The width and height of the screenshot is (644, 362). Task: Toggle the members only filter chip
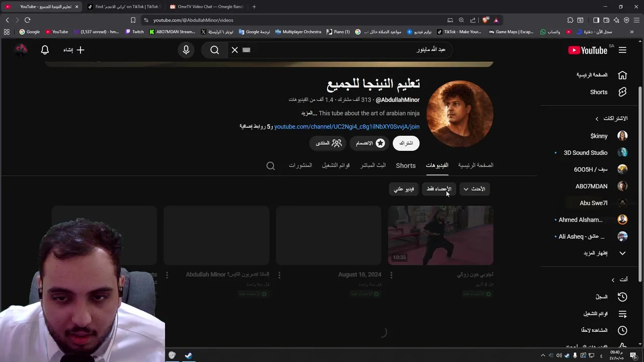[439, 189]
